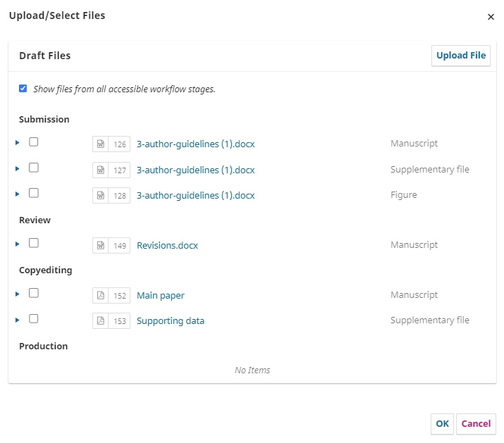The width and height of the screenshot is (504, 443).
Task: Click the Word document icon for file 126
Action: tap(101, 144)
